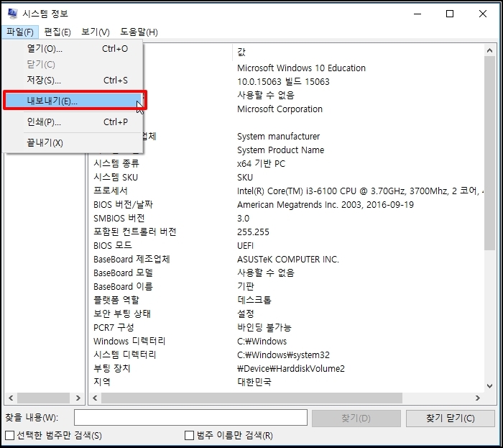Click the 찾을 내용(W) search input field

[190, 418]
